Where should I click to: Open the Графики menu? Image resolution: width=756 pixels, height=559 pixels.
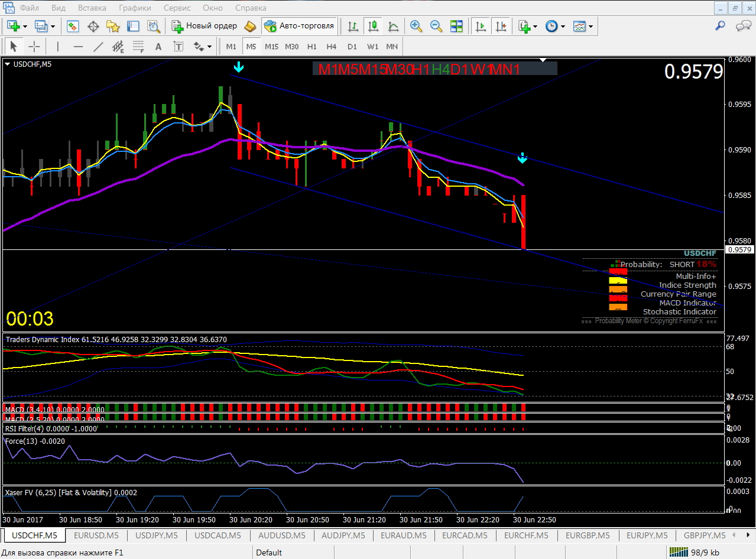(x=135, y=8)
